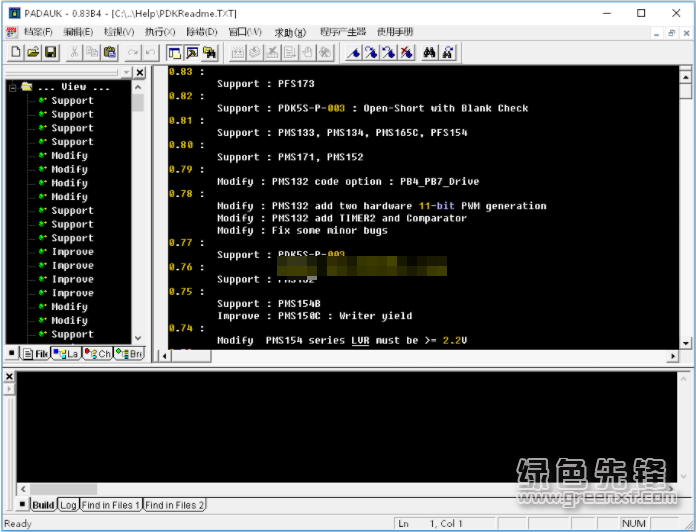Click editor horizontal scroll-left arrow
The height and width of the screenshot is (532, 696).
pyautogui.click(x=164, y=356)
